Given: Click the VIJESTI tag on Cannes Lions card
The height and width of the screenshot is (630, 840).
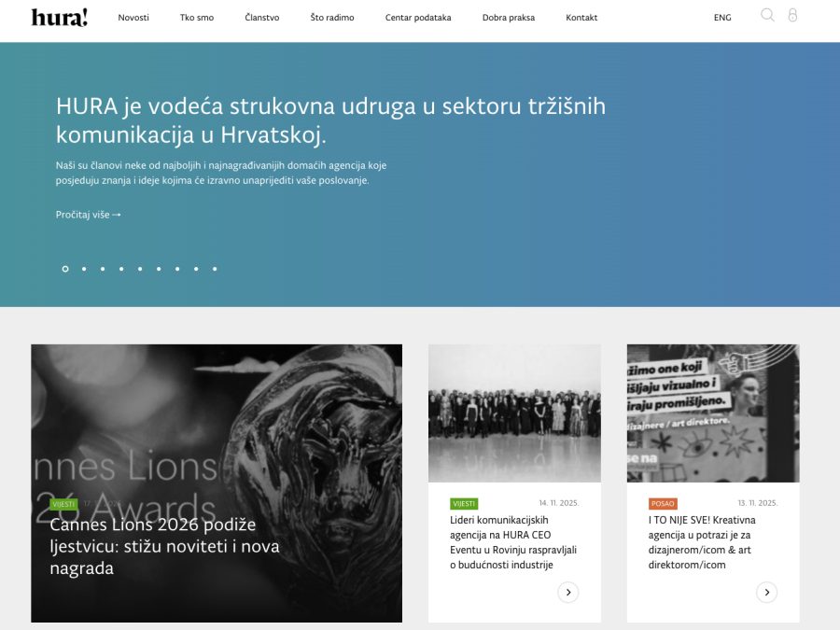Looking at the screenshot, I should pos(63,504).
